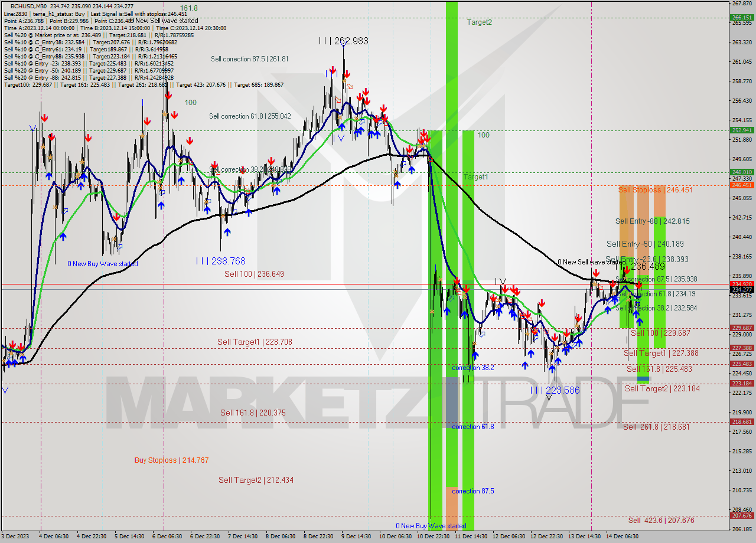Click the 263.301 price scale value
This screenshot has height=543, width=756.
[742, 42]
